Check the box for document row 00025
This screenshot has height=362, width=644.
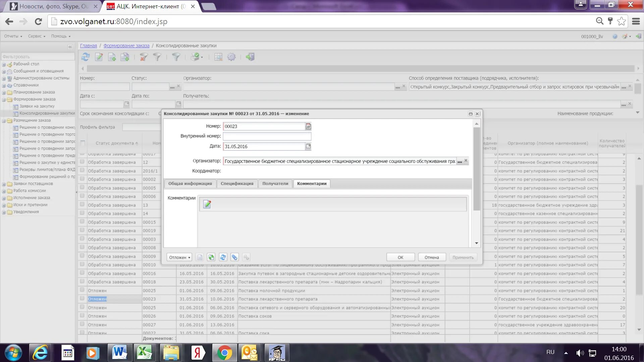(82, 290)
